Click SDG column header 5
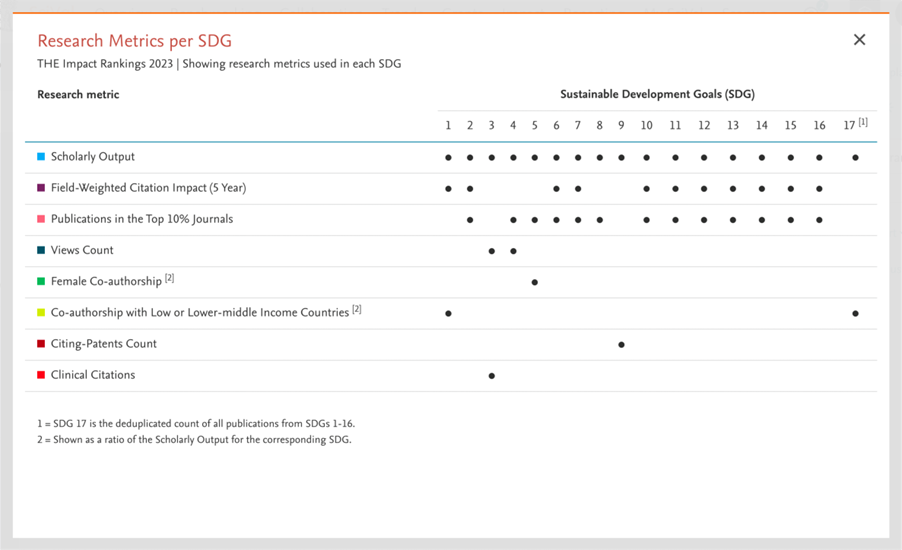902x550 pixels. [x=534, y=125]
